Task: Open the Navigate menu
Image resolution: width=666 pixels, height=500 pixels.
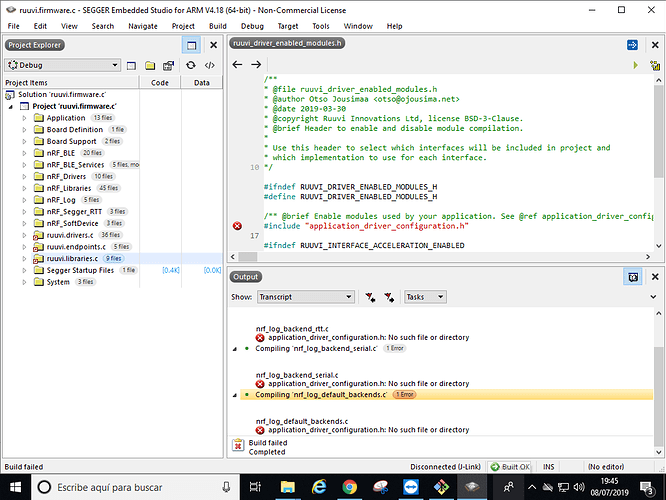Action: tap(143, 26)
